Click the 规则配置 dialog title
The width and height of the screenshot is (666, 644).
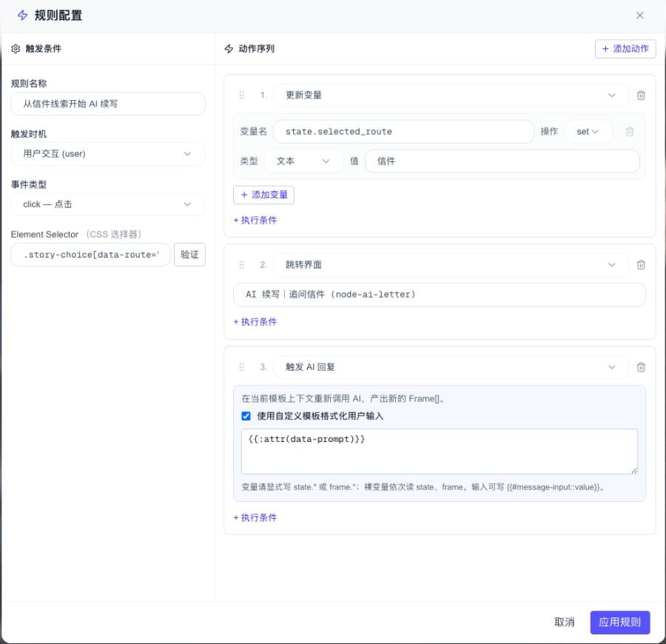58,16
